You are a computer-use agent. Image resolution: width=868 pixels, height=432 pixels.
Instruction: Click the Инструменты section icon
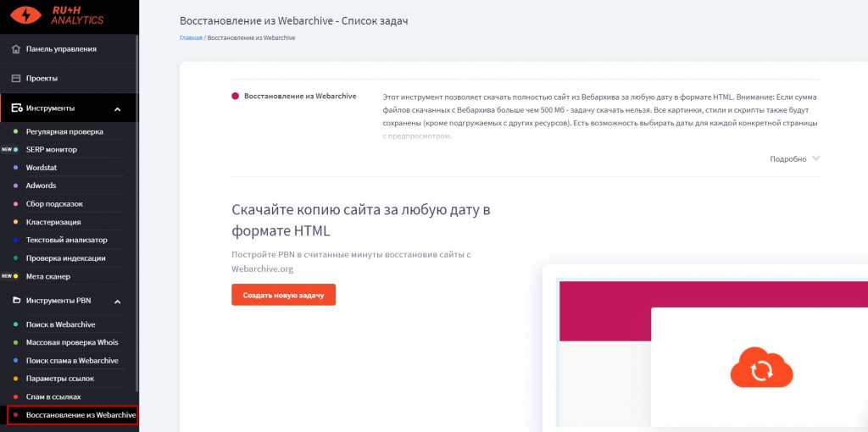15,108
